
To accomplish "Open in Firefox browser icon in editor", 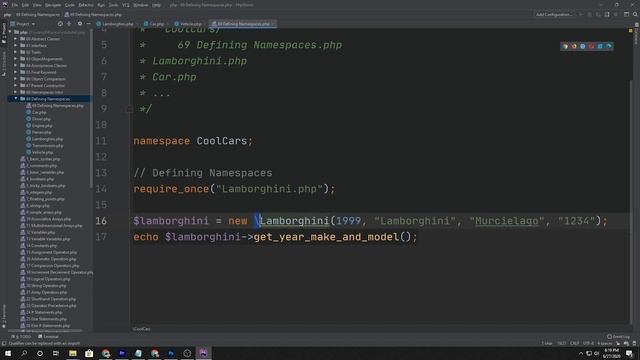I will pyautogui.click(x=574, y=46).
